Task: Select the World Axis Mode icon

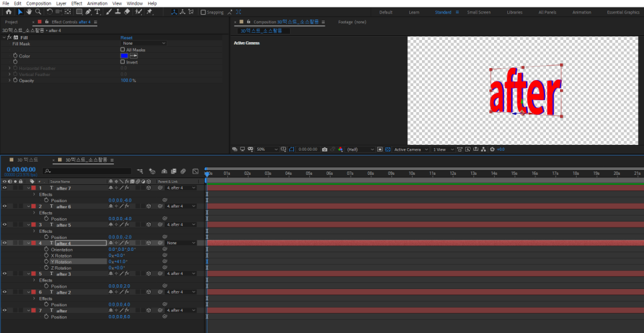Action: (183, 12)
